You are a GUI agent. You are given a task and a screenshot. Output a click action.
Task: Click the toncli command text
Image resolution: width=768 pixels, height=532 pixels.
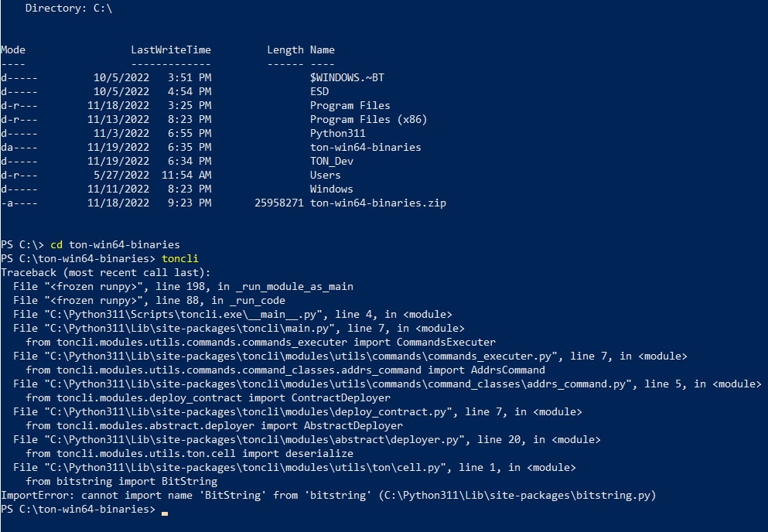tap(179, 258)
